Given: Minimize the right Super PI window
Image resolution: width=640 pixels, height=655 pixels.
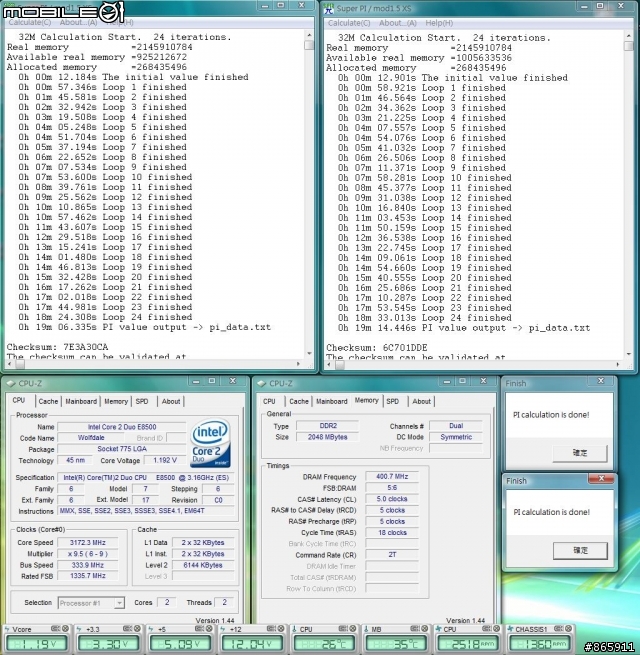Looking at the screenshot, I should coord(584,6).
